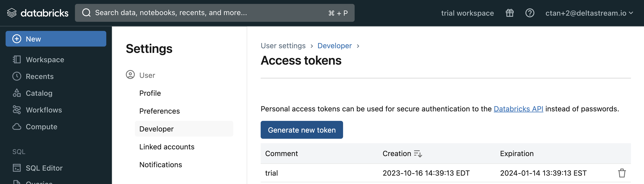This screenshot has width=644, height=184.
Task: Click the Recents clock icon
Action: coord(17,76)
